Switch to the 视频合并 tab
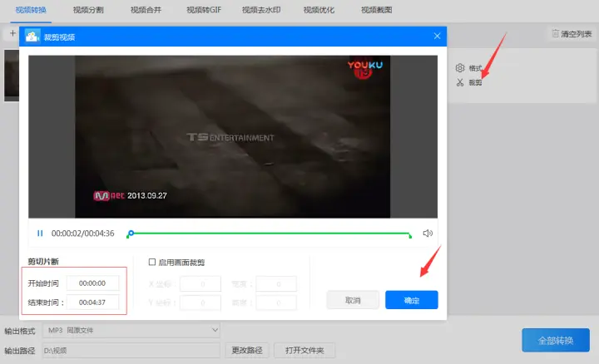The width and height of the screenshot is (599, 364). point(146,10)
